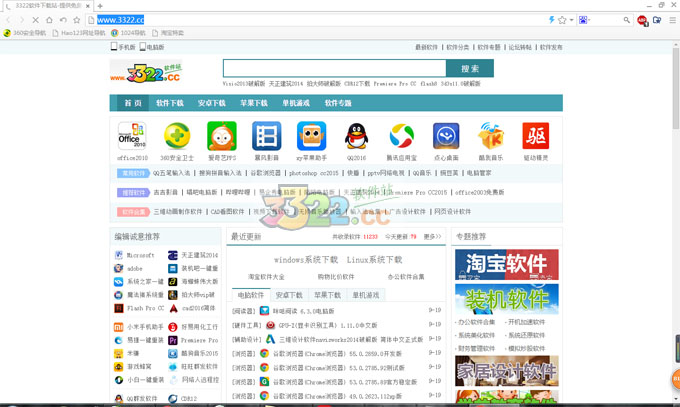Open the 软件下载 navigation menu
680x407 pixels.
pyautogui.click(x=170, y=103)
